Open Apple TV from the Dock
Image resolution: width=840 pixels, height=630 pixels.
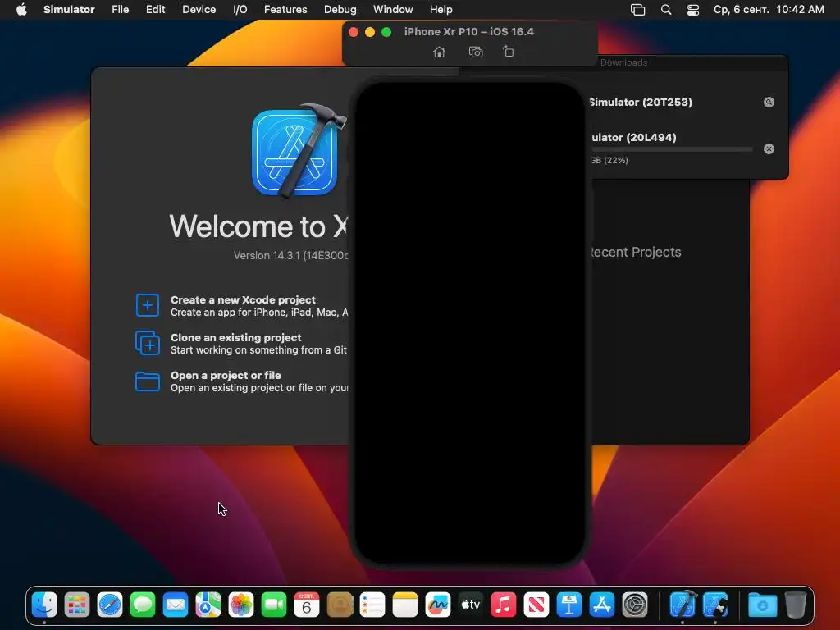click(471, 605)
